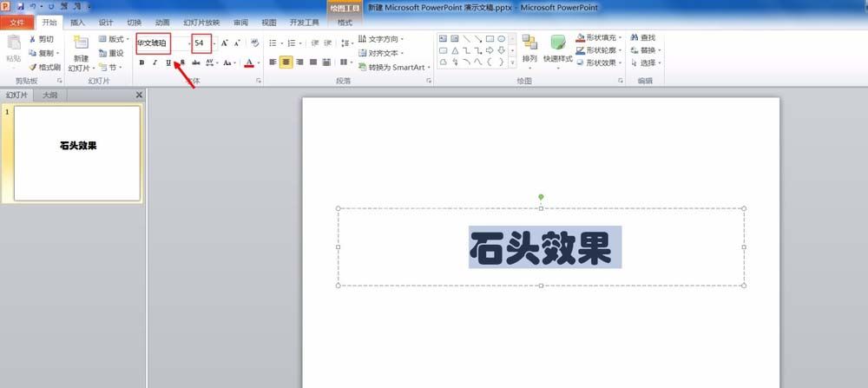This screenshot has height=388, width=868.
Task: Select slide 1 thumbnail
Action: (77, 154)
